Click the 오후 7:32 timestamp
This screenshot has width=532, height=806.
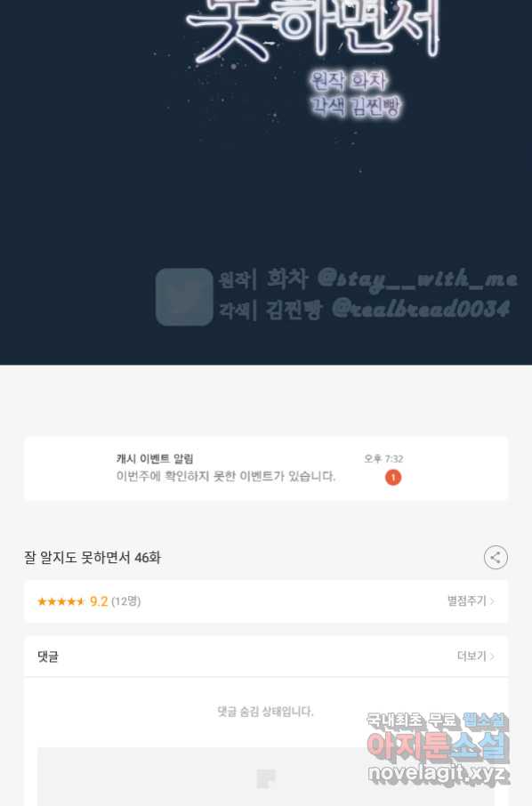[x=383, y=458]
